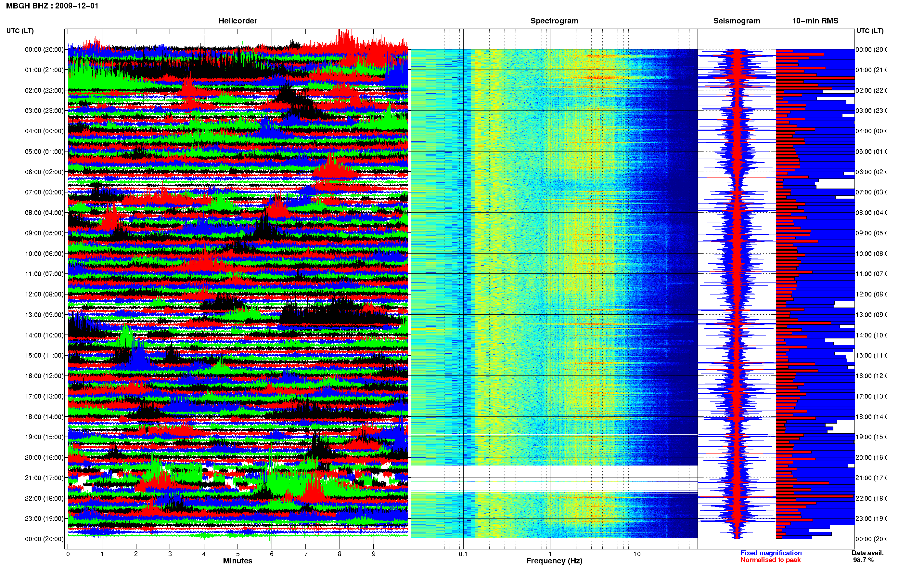Click the title 'MBGH BHZ : 2009-12-01'
This screenshot has width=924, height=578.
pyautogui.click(x=52, y=6)
